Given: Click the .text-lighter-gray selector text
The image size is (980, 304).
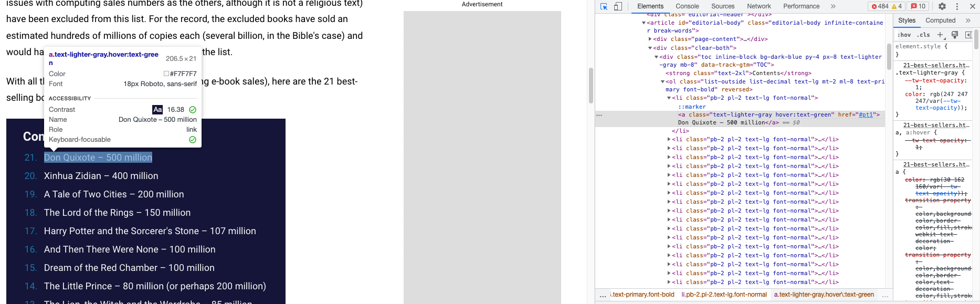Looking at the screenshot, I should pyautogui.click(x=926, y=73).
